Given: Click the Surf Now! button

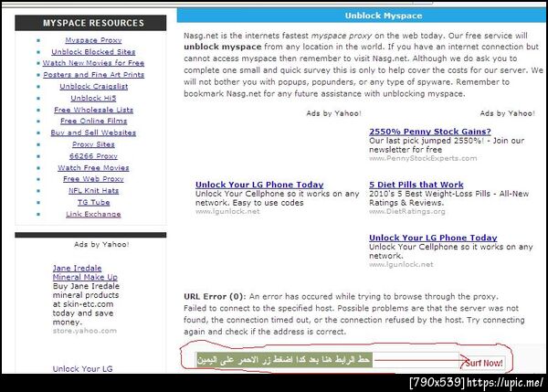Looking at the screenshot, I should pos(484,363).
